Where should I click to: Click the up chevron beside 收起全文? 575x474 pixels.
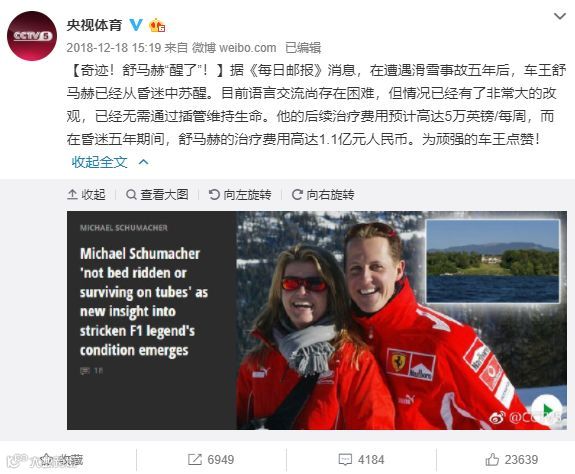tap(143, 162)
